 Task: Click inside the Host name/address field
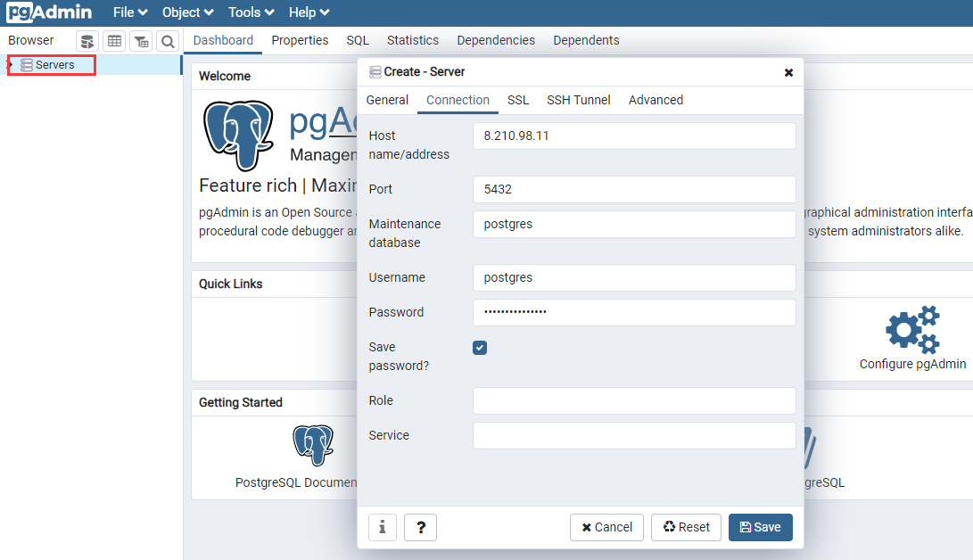[633, 136]
